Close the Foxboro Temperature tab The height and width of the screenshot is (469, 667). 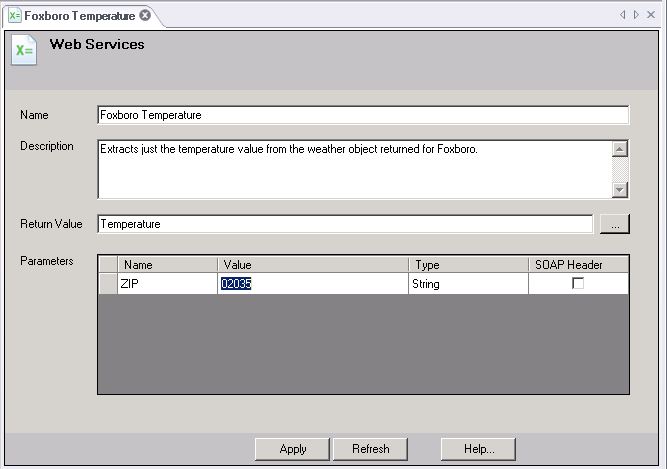point(145,16)
